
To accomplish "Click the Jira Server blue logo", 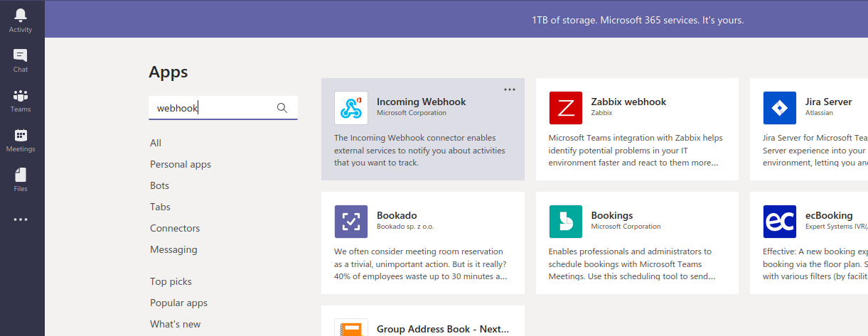I will [x=780, y=108].
